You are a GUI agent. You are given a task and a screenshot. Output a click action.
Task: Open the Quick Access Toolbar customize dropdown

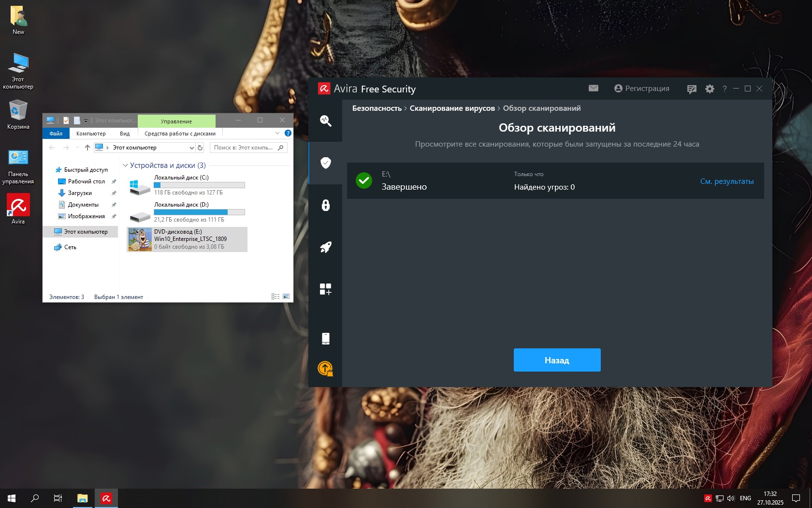(x=86, y=120)
